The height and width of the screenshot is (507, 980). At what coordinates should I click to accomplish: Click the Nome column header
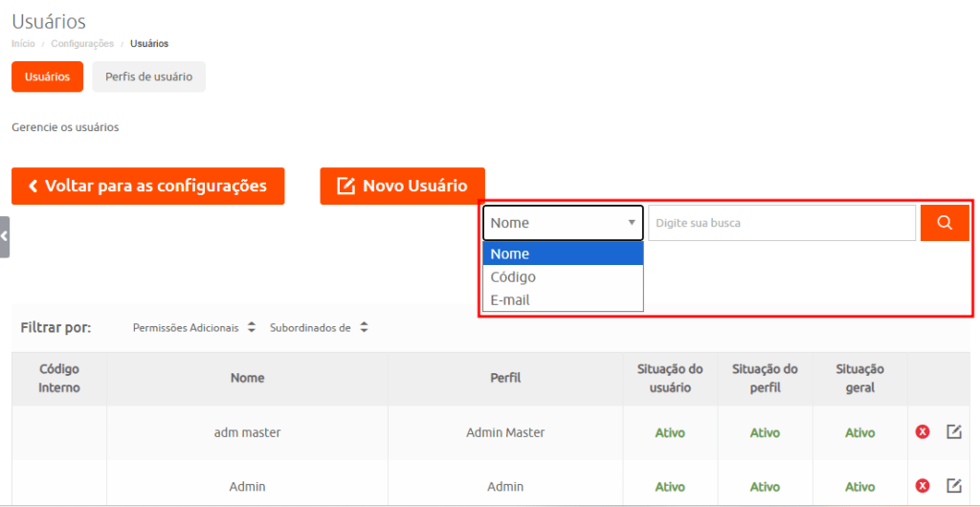pyautogui.click(x=247, y=379)
